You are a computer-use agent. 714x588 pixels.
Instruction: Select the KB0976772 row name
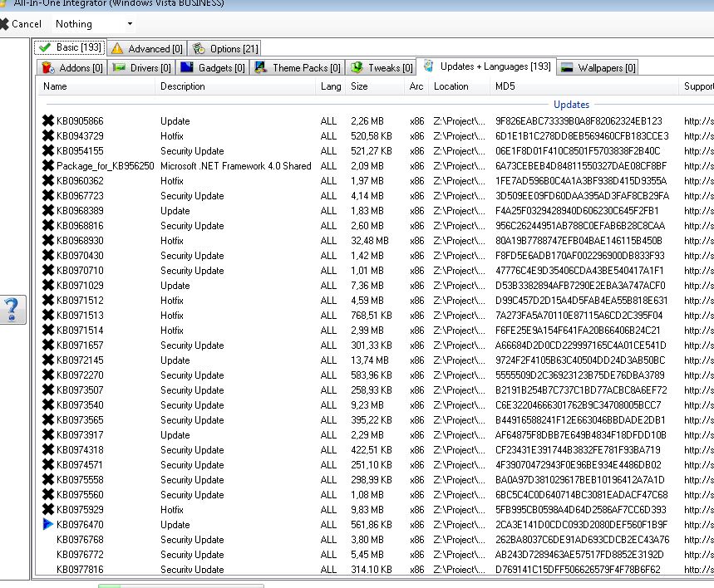coord(80,554)
